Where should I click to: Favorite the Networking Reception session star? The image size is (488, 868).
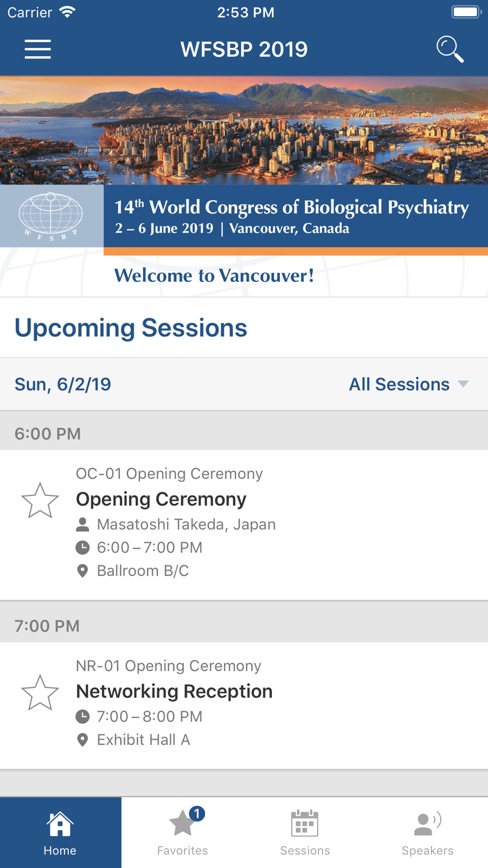[40, 693]
